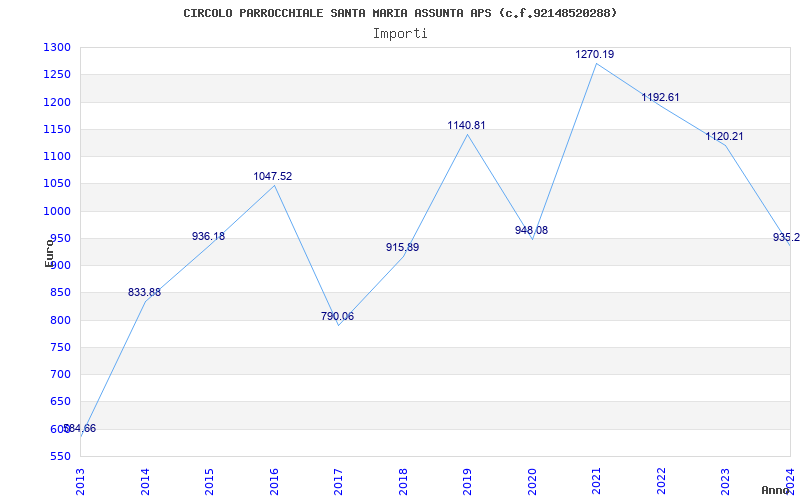
Task: Click the 1200 y-axis value
Action: [x=57, y=102]
